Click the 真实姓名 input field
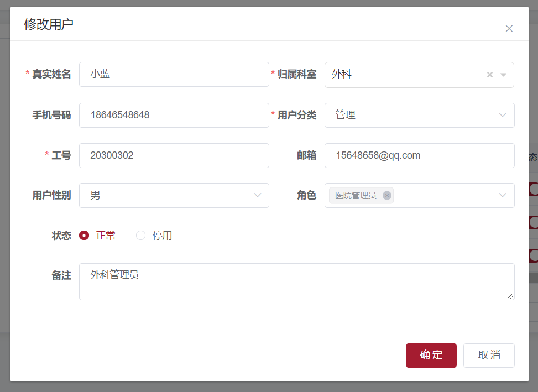Viewport: 538px width, 392px height. point(174,75)
